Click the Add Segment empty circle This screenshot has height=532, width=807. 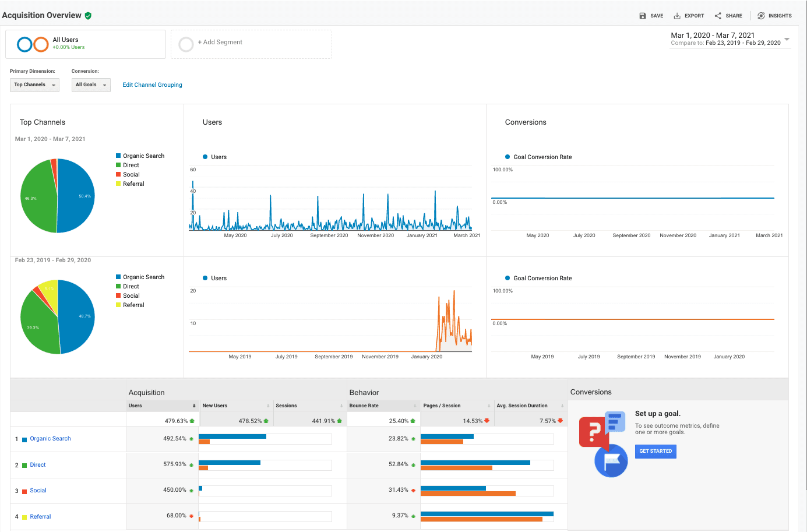(186, 44)
